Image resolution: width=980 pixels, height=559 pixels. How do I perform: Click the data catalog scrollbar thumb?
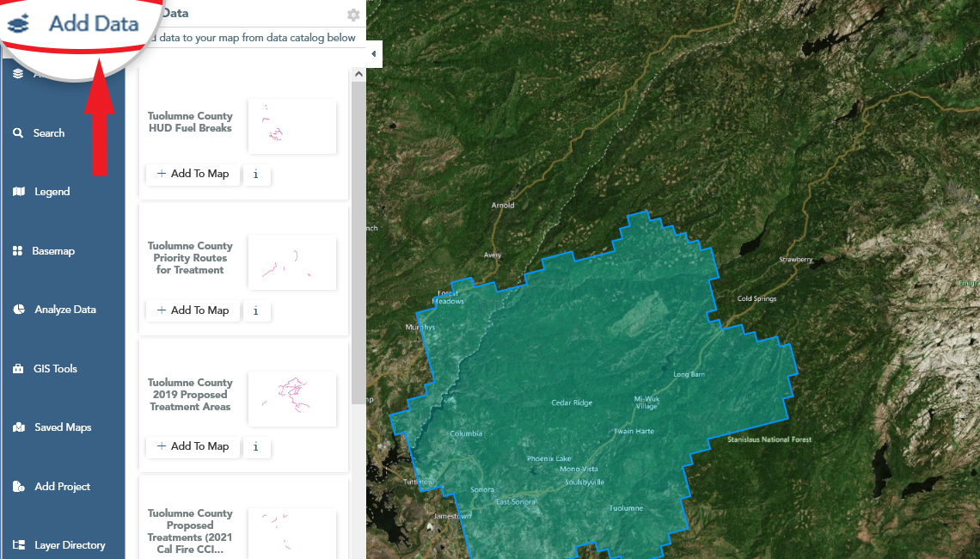point(358,243)
